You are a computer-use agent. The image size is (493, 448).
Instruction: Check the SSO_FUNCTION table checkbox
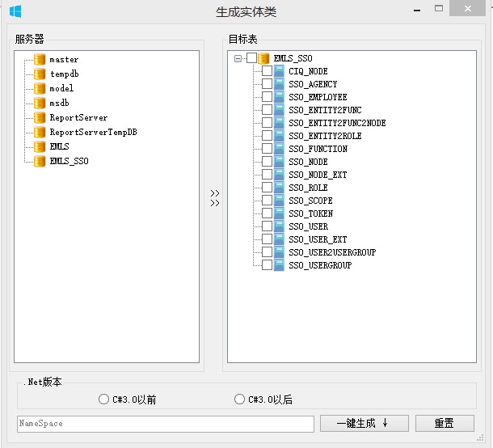[267, 148]
